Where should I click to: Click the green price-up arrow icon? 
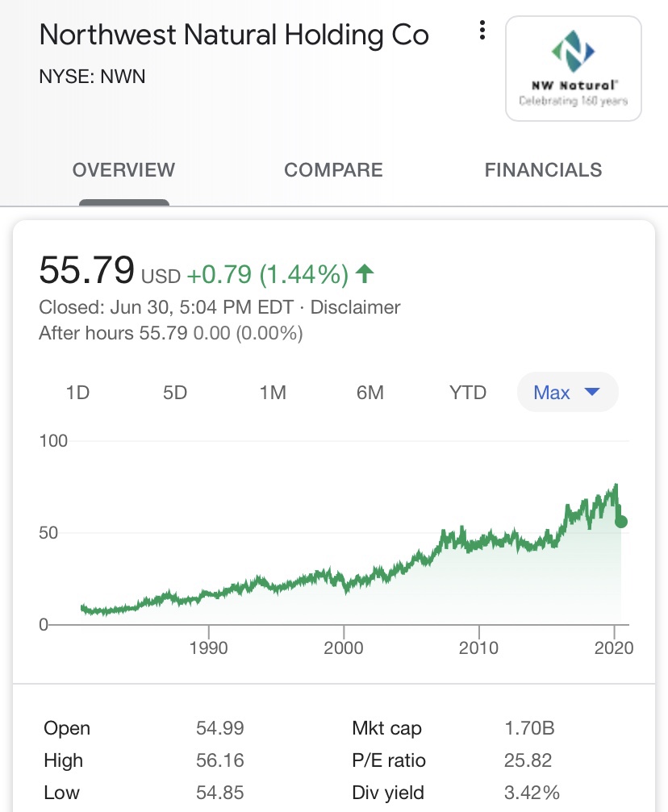click(365, 275)
